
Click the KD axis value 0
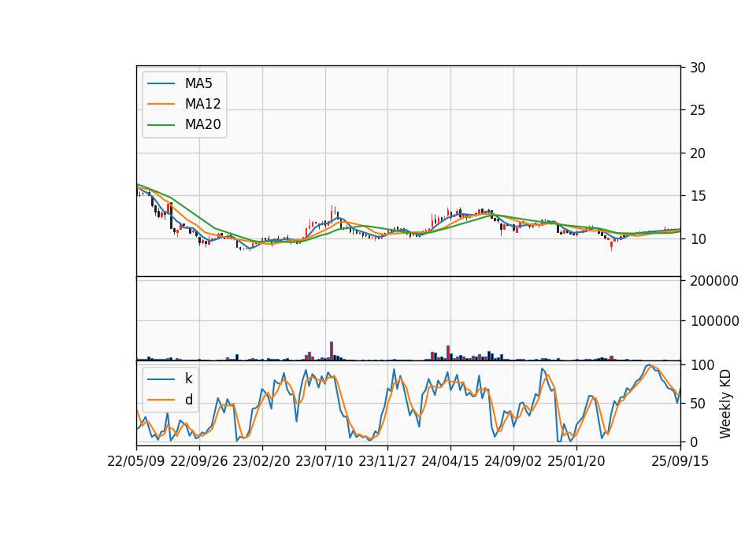(694, 441)
